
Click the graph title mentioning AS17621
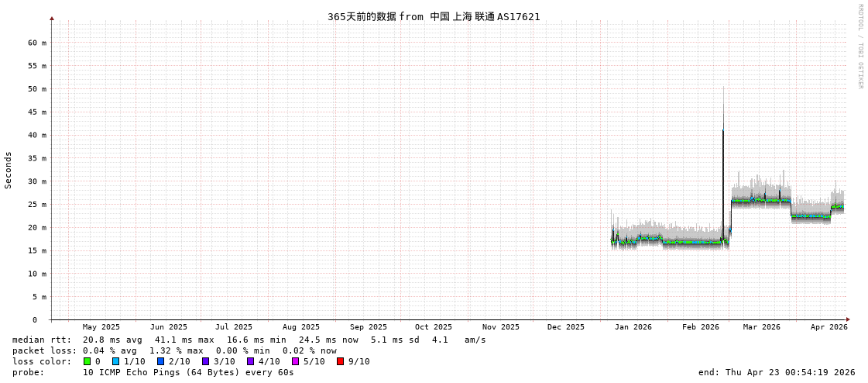pyautogui.click(x=434, y=16)
